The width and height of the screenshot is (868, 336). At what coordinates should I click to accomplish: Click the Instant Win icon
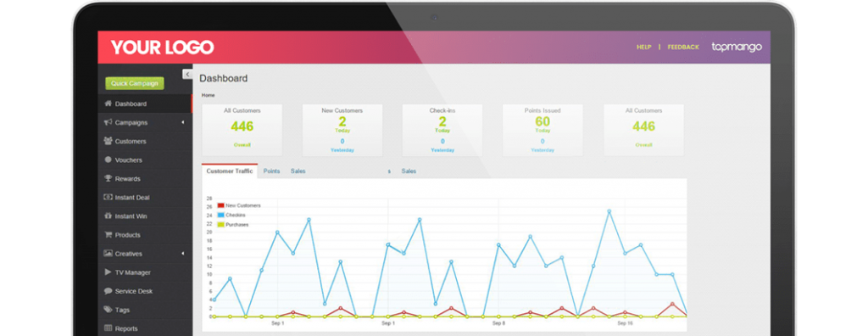pyautogui.click(x=108, y=216)
